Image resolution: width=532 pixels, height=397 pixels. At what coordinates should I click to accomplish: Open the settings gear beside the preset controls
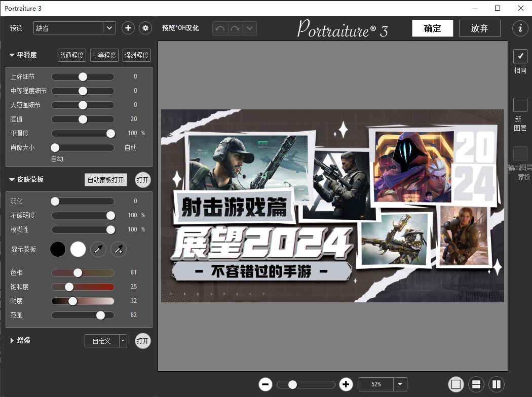click(x=145, y=28)
